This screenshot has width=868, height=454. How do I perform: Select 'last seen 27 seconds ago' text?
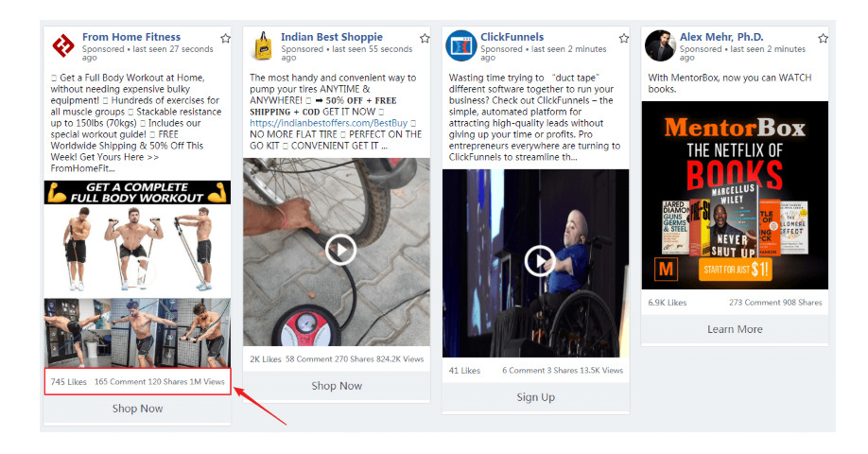pyautogui.click(x=148, y=53)
